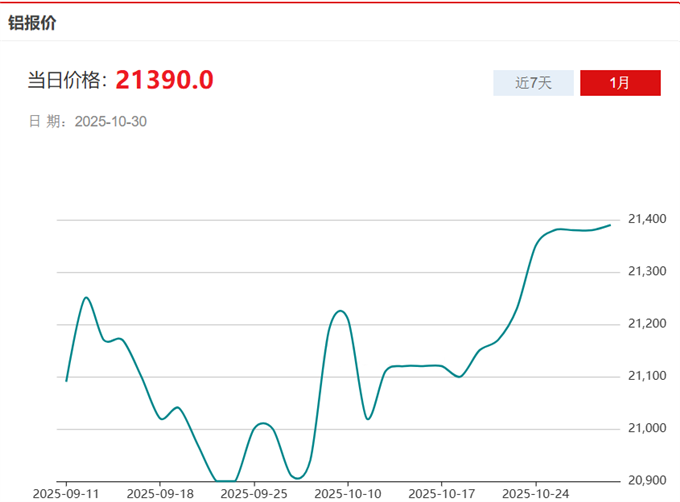This screenshot has width=680, height=502.
Task: Click the 铝报价 panel title
Action: tap(32, 22)
